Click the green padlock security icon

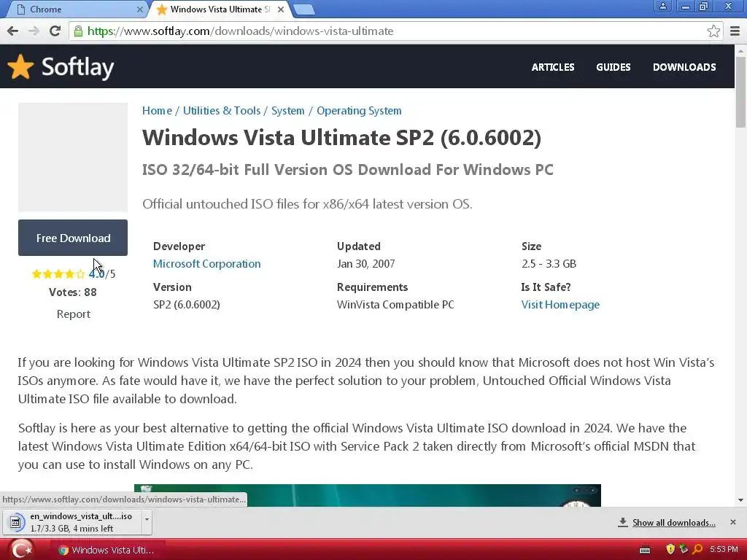point(78,31)
